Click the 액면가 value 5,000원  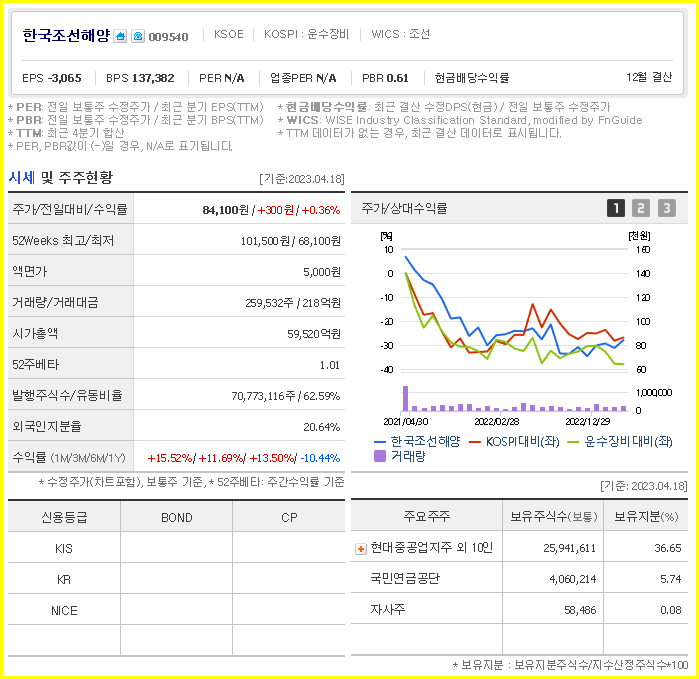[x=322, y=272]
